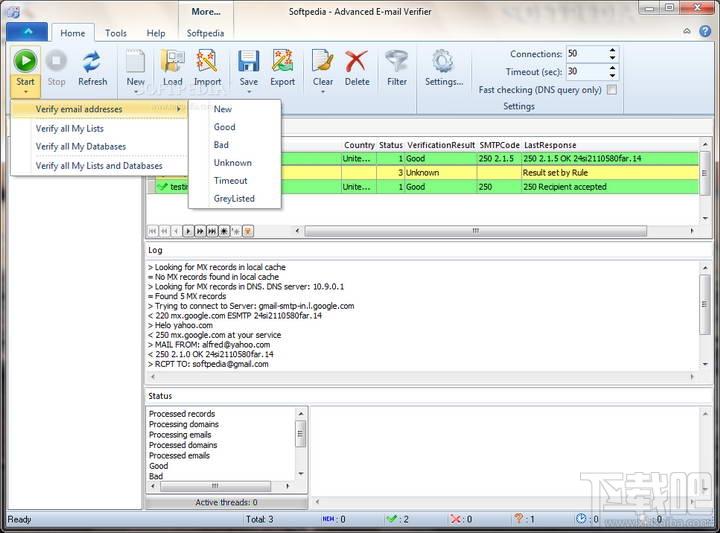This screenshot has height=533, width=720.
Task: Click the next record navigator arrow
Action: [x=188, y=231]
